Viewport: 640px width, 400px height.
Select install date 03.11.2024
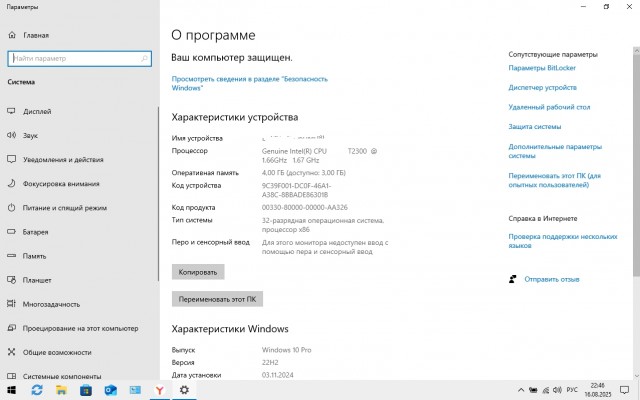278,375
